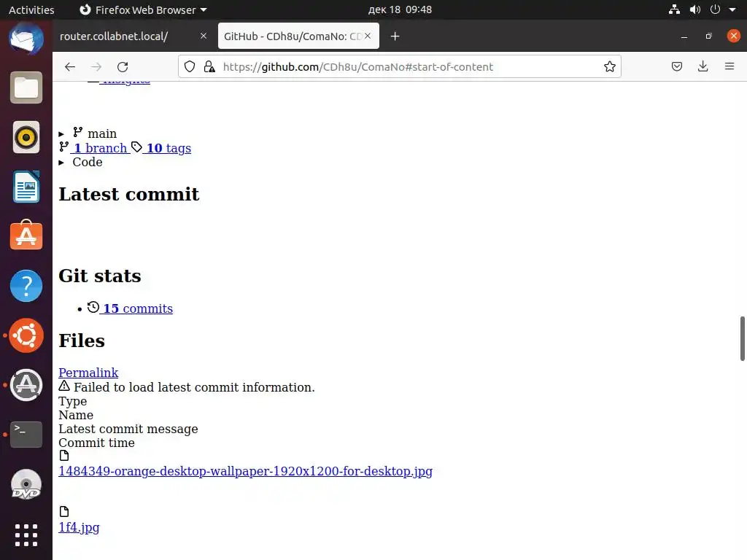Open the Firefox Web Browser app menu
The image size is (747, 560).
click(x=143, y=9)
